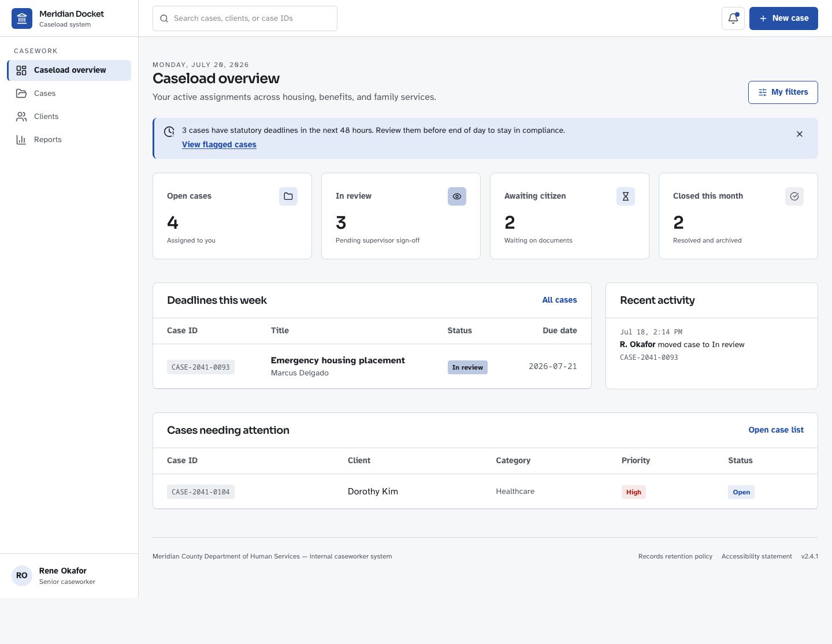Click the Caseload overview grid icon
The width and height of the screenshot is (832, 644).
(x=21, y=70)
